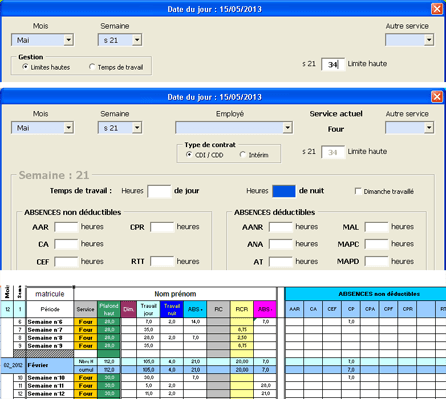Expand the Employé combo box

pos(287,128)
